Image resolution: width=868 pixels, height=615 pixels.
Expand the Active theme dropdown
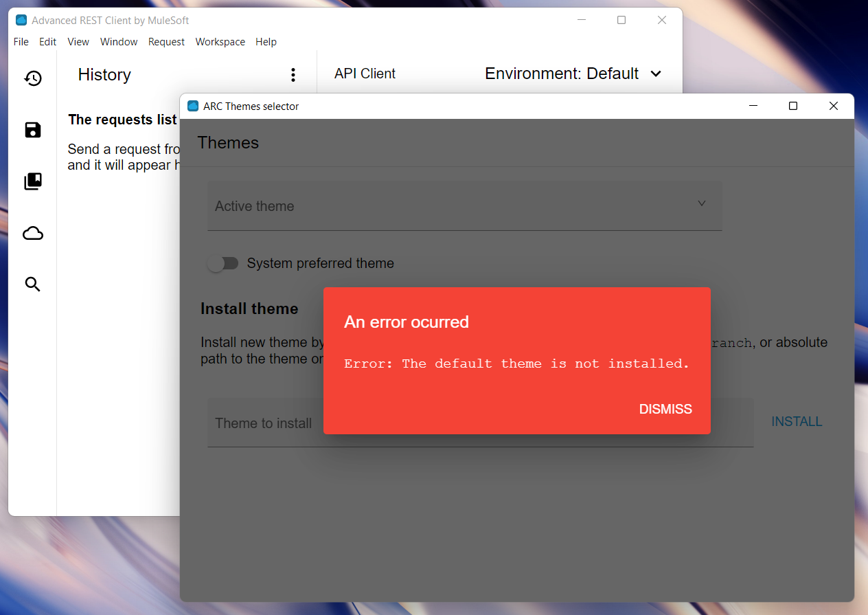464,205
